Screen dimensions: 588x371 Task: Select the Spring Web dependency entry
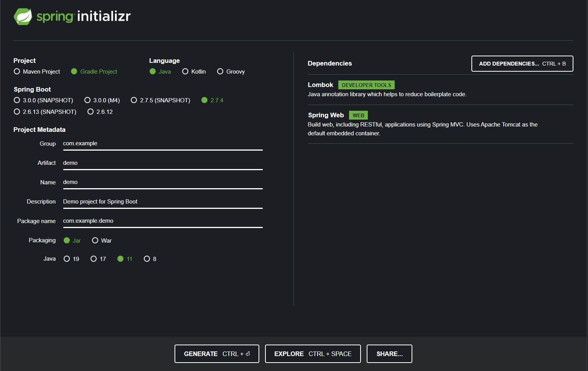click(440, 124)
